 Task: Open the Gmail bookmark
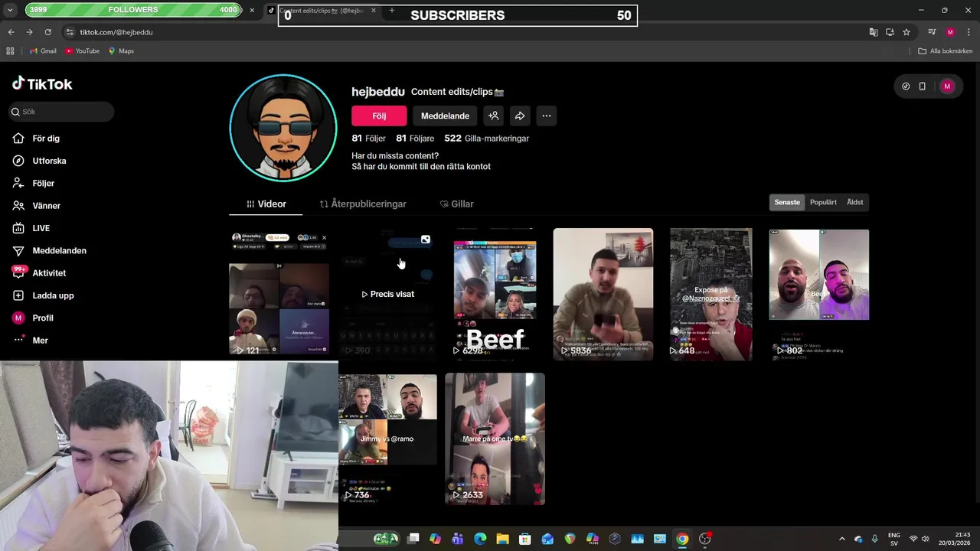pyautogui.click(x=43, y=51)
